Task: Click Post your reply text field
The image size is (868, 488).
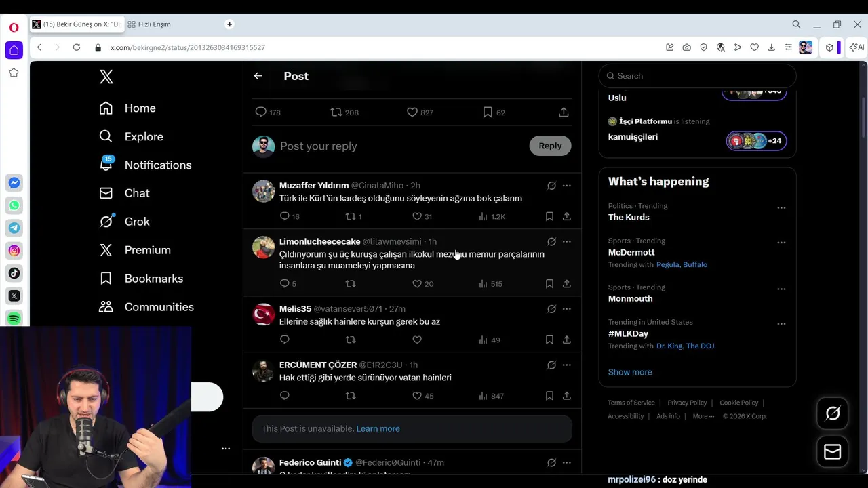Action: 400,146
